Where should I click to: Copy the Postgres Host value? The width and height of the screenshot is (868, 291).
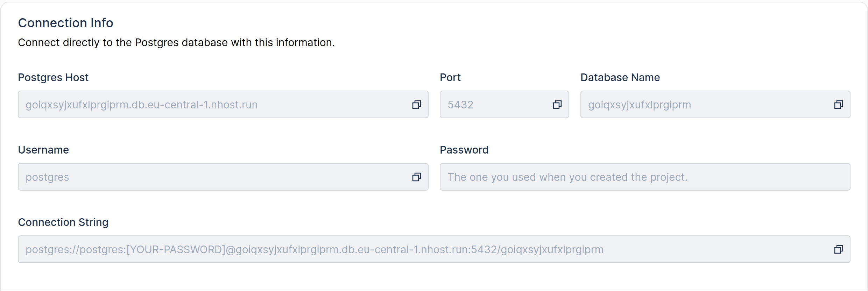416,105
